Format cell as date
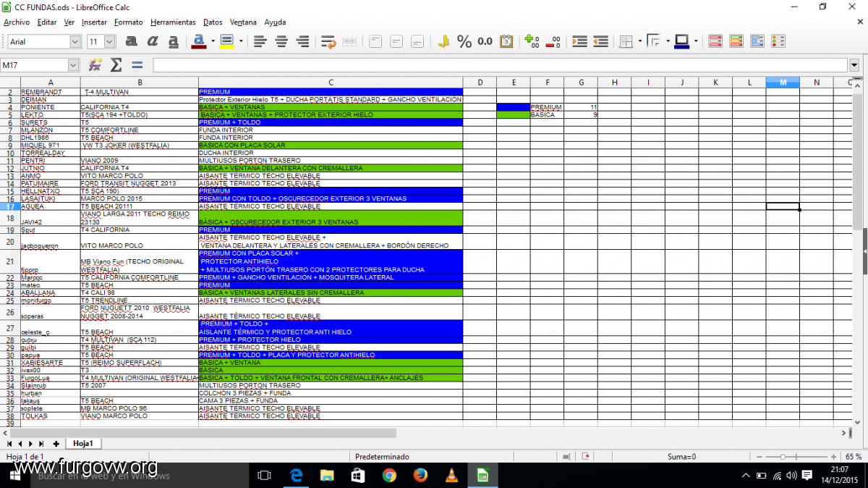This screenshot has width=868, height=488. (x=506, y=41)
